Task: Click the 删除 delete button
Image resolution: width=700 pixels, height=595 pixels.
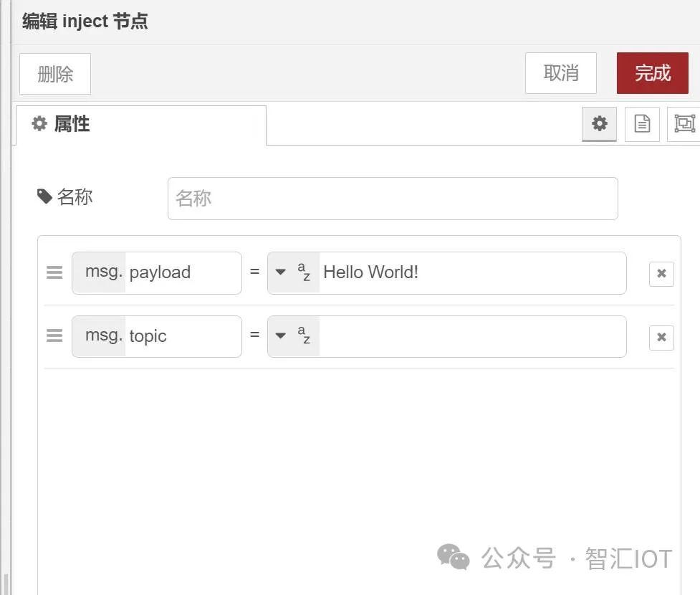Action: pos(55,74)
